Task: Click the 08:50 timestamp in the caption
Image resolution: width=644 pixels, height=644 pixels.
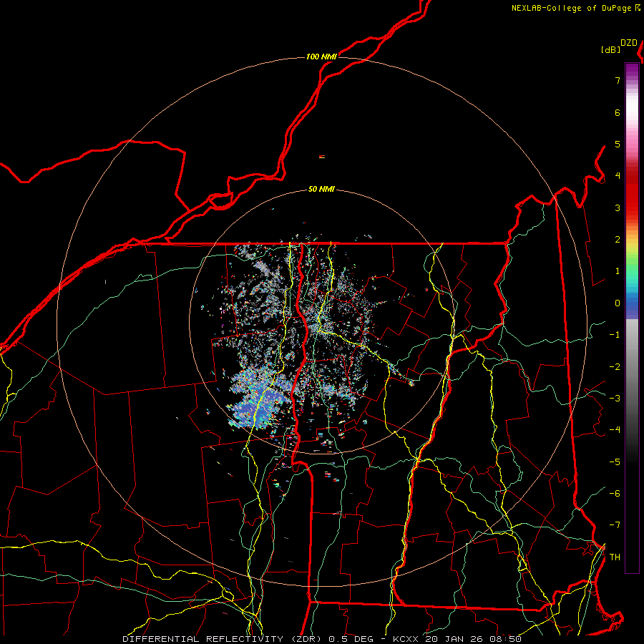Action: [506, 639]
